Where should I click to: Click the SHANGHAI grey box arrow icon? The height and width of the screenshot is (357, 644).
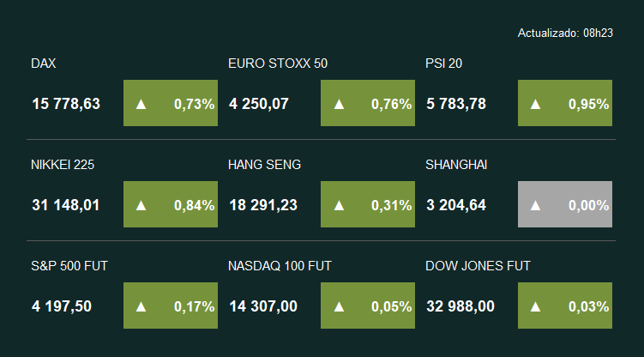coord(535,205)
